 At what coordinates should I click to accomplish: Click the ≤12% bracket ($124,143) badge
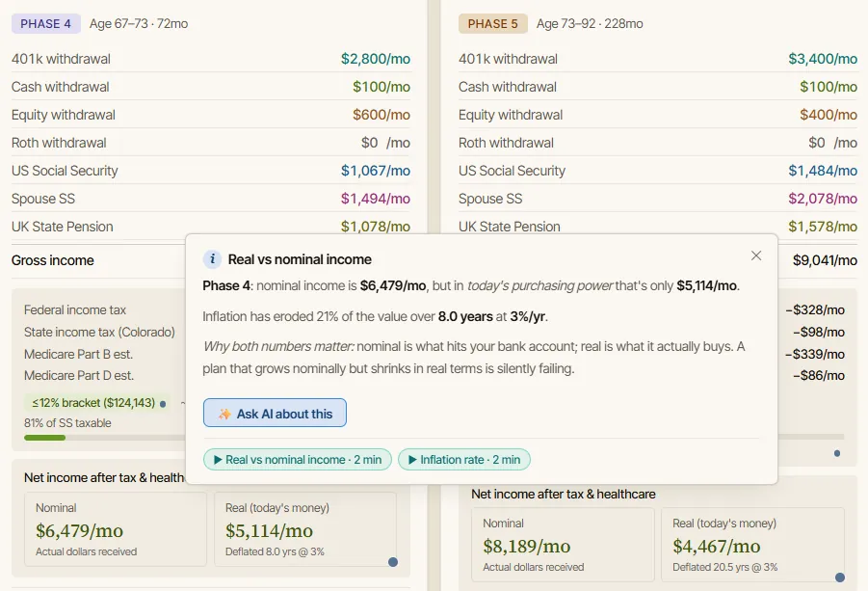point(93,403)
